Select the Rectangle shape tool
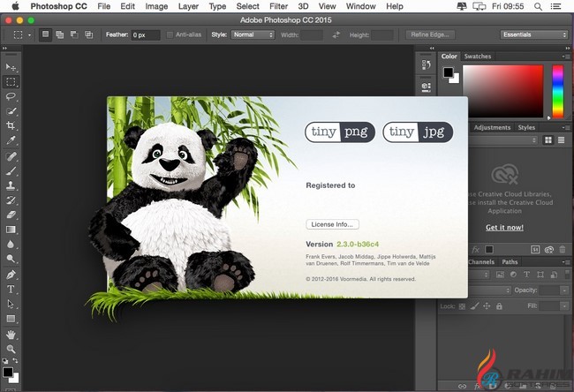 coord(11,319)
